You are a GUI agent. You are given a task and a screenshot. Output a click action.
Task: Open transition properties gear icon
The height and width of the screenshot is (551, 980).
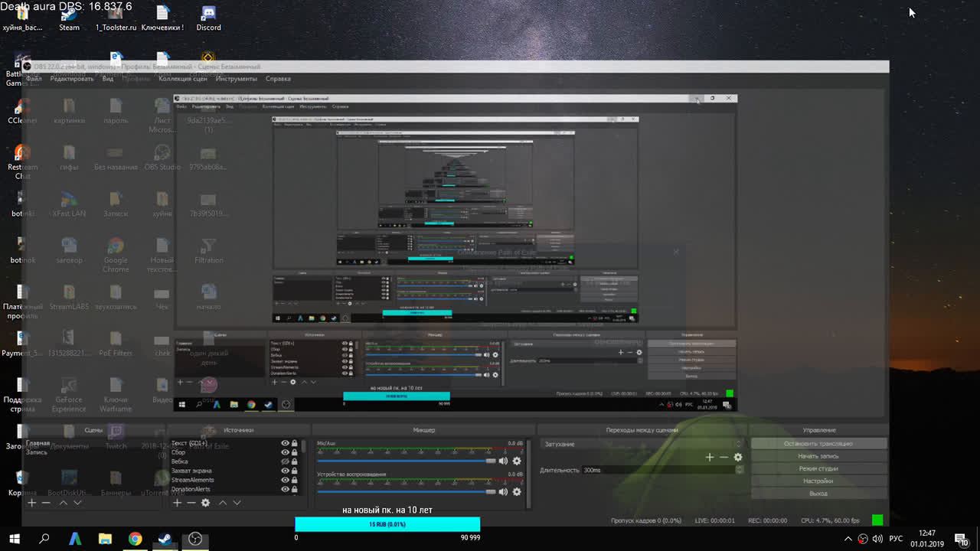738,457
